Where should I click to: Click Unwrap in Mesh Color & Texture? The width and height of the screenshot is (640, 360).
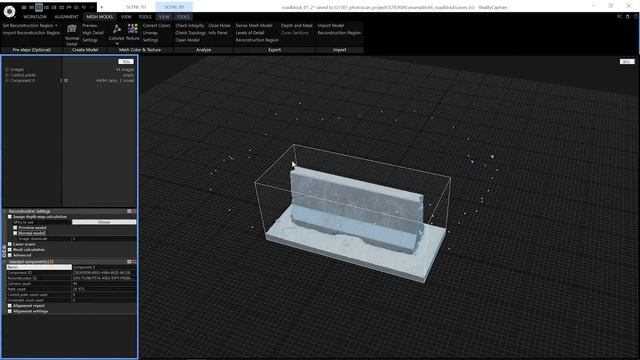(x=150, y=33)
